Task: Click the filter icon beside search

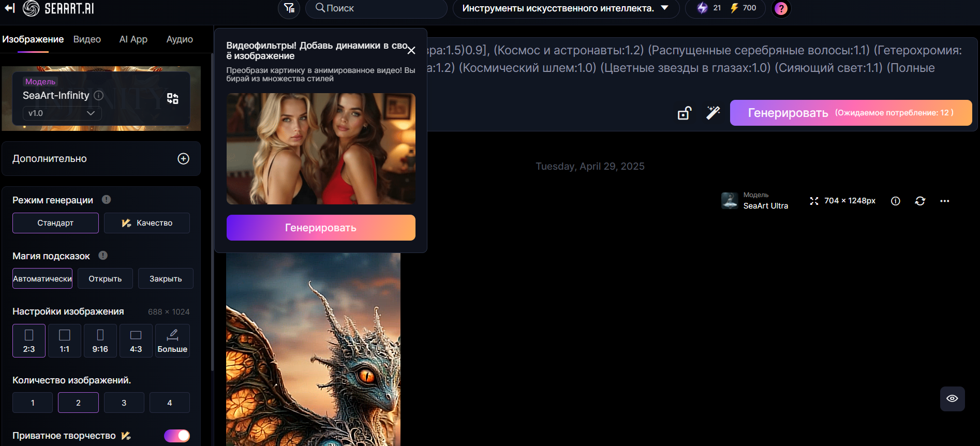Action: click(289, 8)
